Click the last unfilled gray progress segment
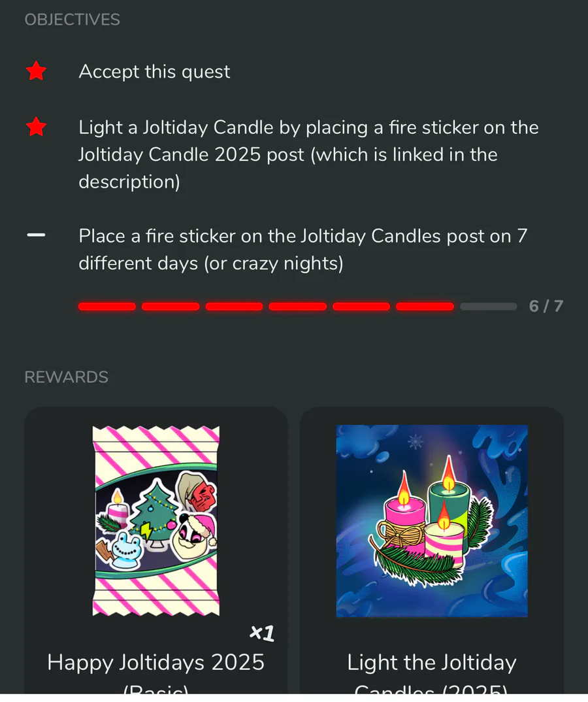Image resolution: width=588 pixels, height=702 pixels. click(488, 307)
